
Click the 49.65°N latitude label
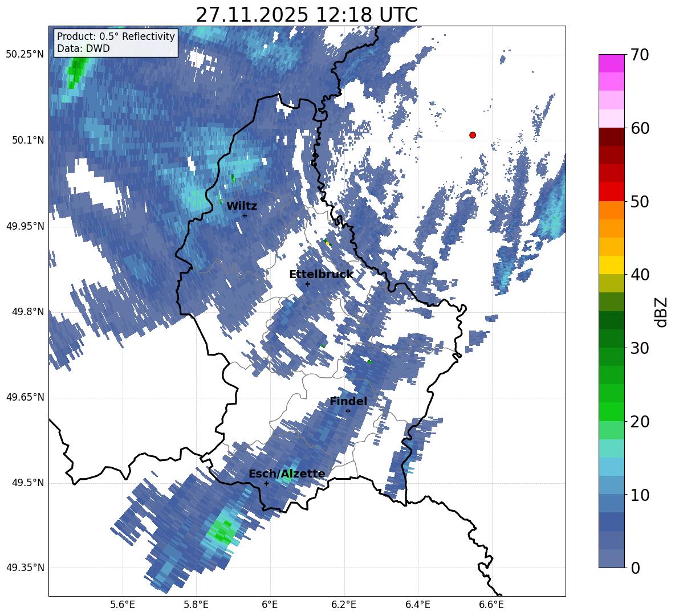point(26,397)
